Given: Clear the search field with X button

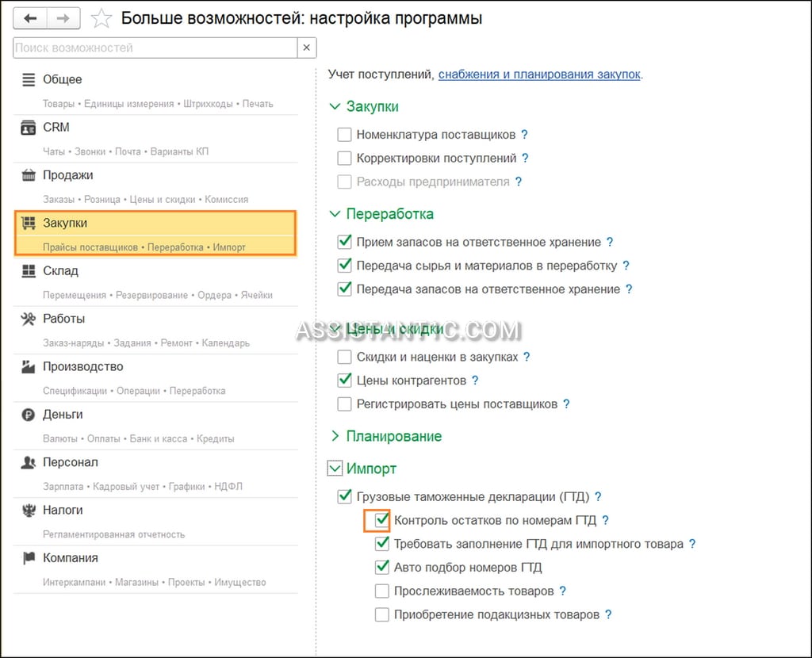Looking at the screenshot, I should [307, 48].
